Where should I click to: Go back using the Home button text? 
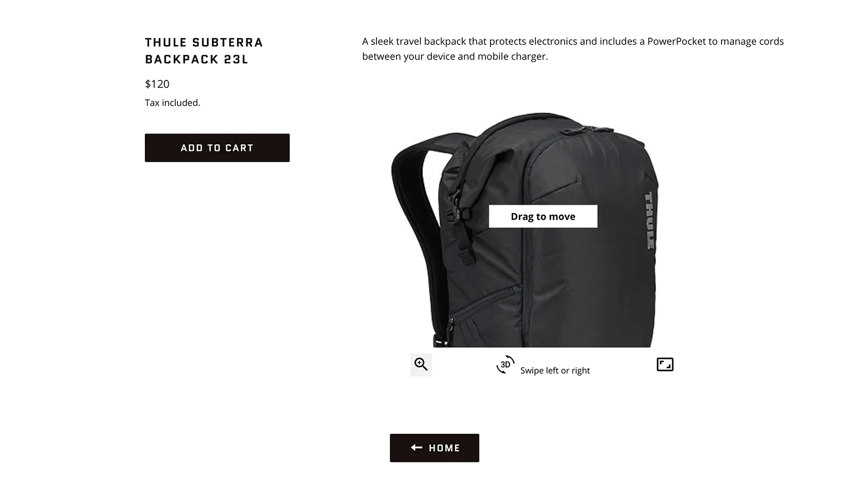[x=444, y=448]
